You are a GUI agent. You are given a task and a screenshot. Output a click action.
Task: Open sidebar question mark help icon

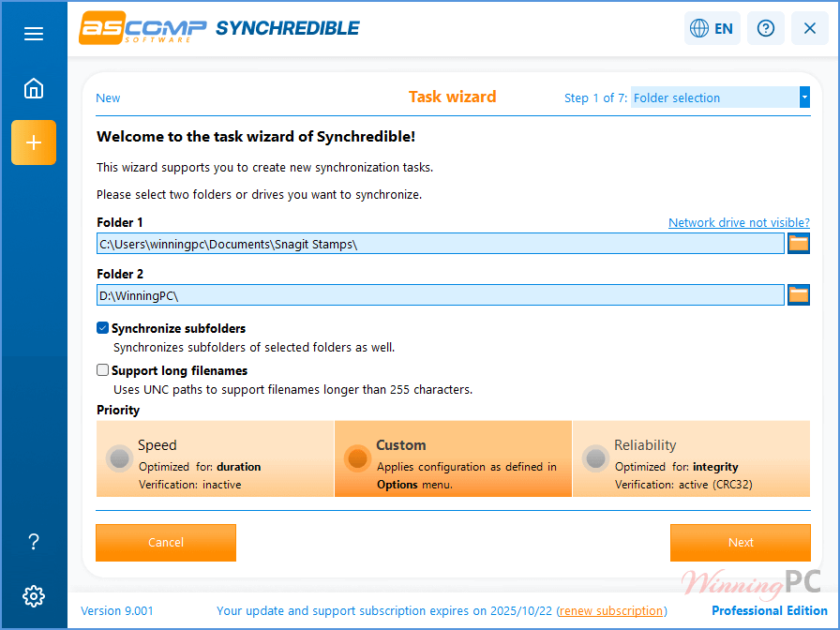(x=33, y=542)
